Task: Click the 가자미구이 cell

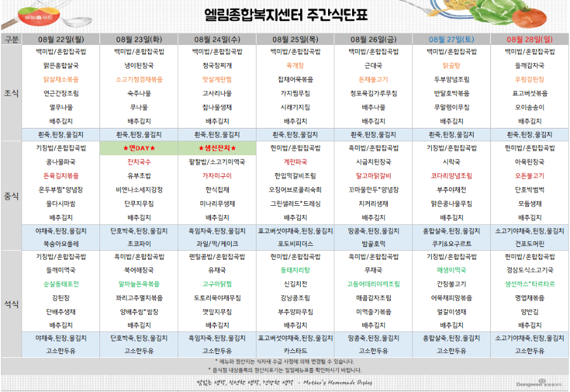Action: (217, 175)
